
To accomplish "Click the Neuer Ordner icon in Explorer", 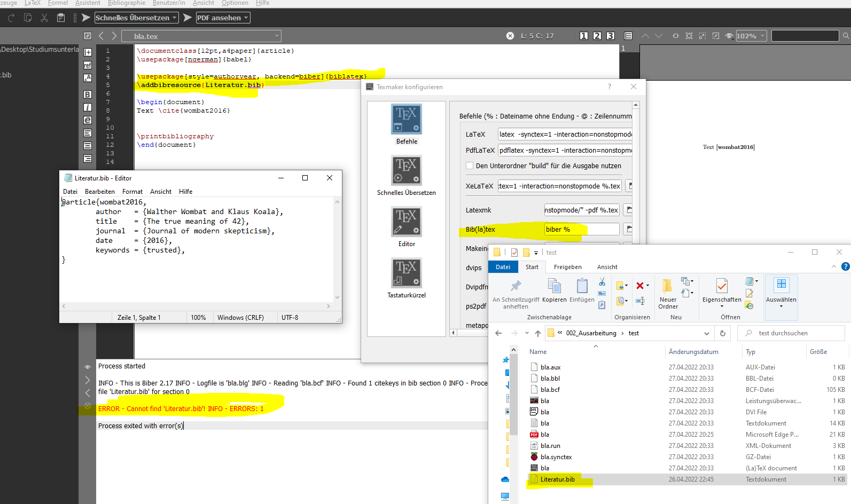I will 667,287.
